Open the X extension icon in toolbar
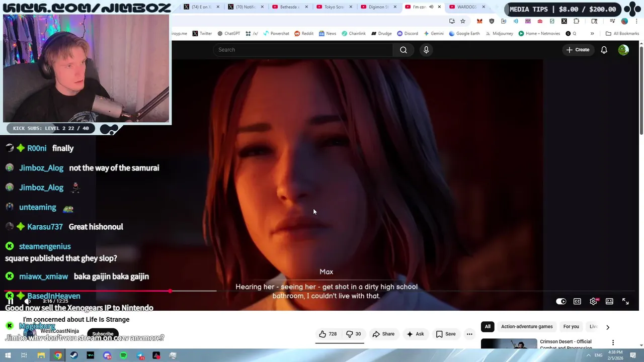Image resolution: width=644 pixels, height=362 pixels. click(564, 21)
